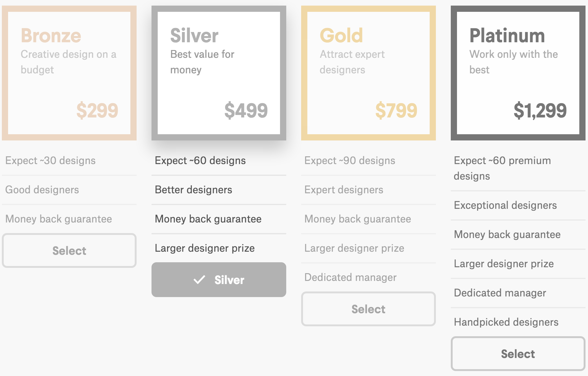The image size is (588, 376).
Task: Select the Bronze package button
Action: (69, 250)
